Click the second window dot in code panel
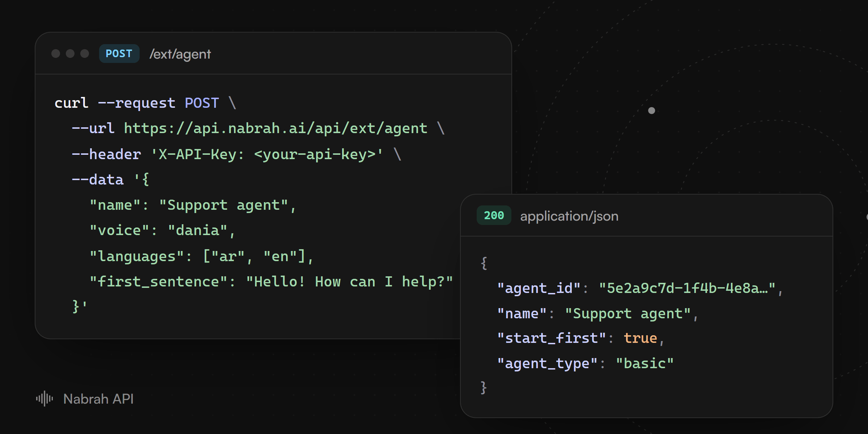 pos(70,54)
